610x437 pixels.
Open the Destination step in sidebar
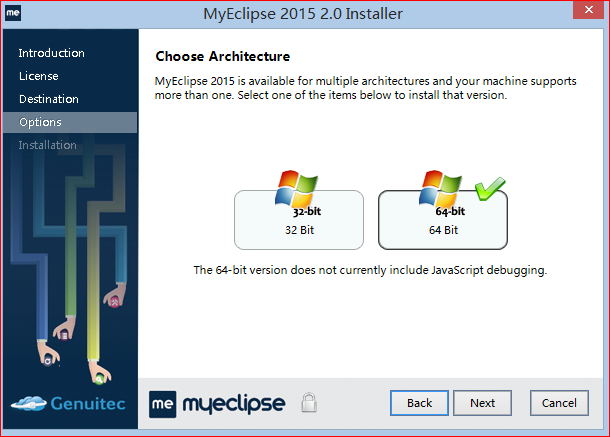(x=49, y=99)
